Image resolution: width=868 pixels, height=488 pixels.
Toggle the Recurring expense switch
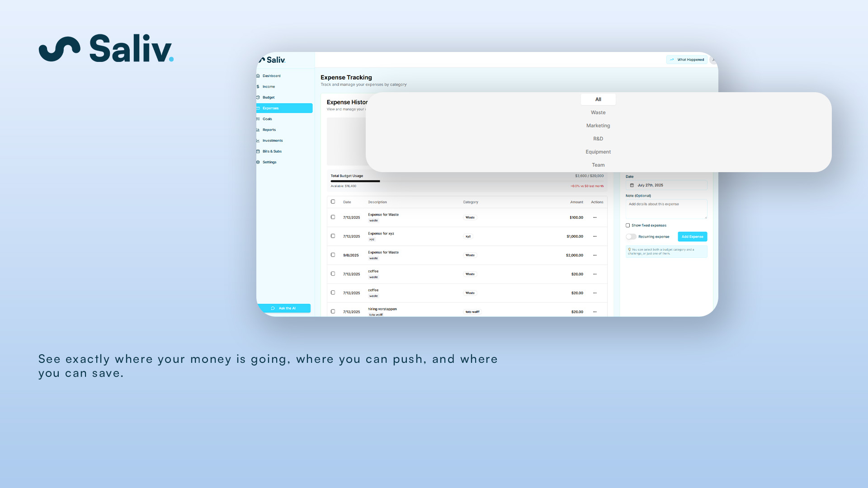(631, 237)
